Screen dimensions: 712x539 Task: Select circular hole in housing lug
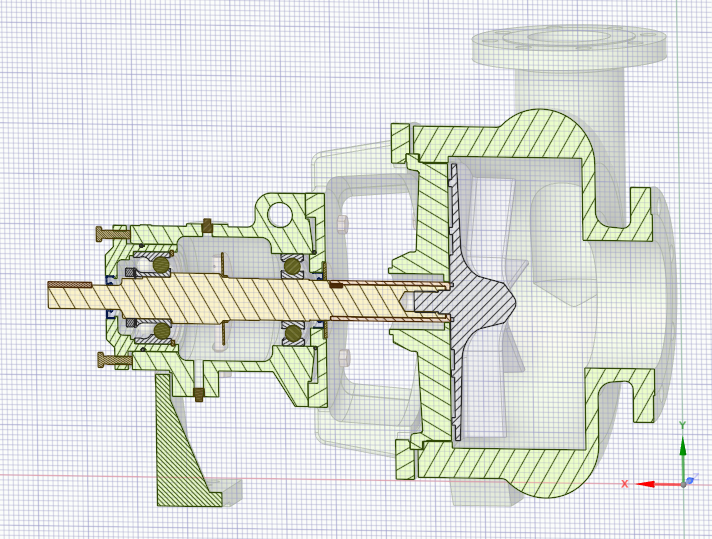tap(280, 212)
